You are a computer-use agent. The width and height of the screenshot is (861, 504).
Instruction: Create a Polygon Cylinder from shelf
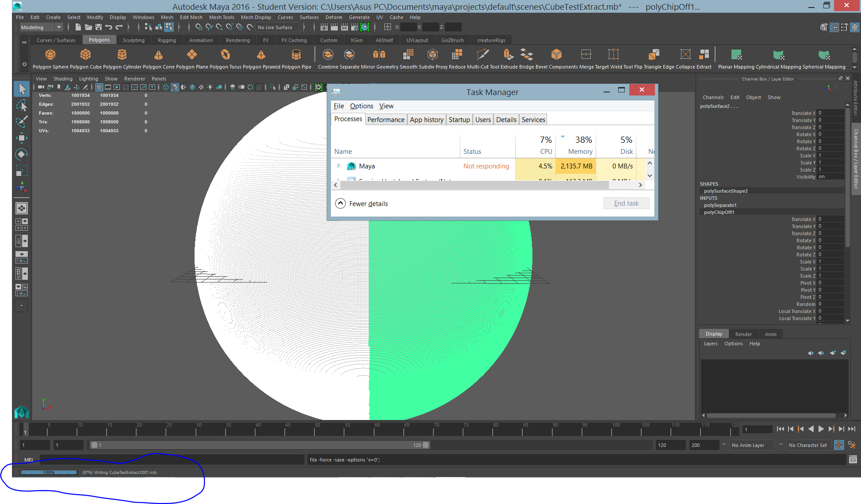click(x=122, y=55)
